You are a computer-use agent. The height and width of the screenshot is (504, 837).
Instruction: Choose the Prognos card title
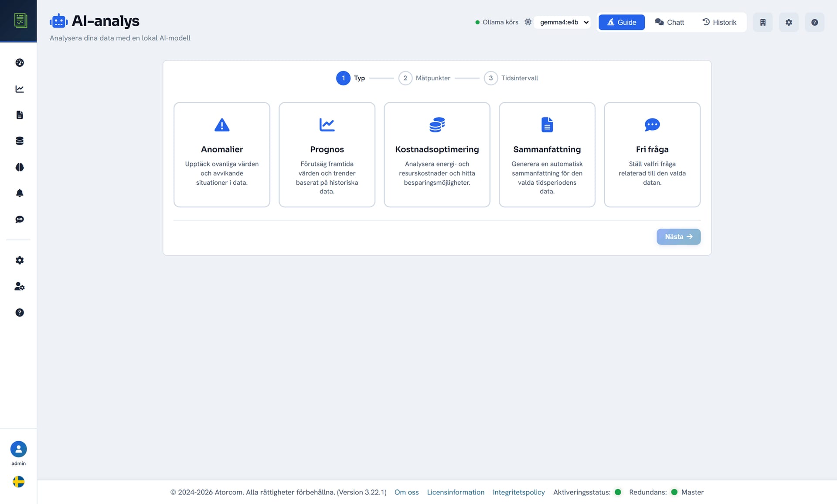tap(327, 149)
